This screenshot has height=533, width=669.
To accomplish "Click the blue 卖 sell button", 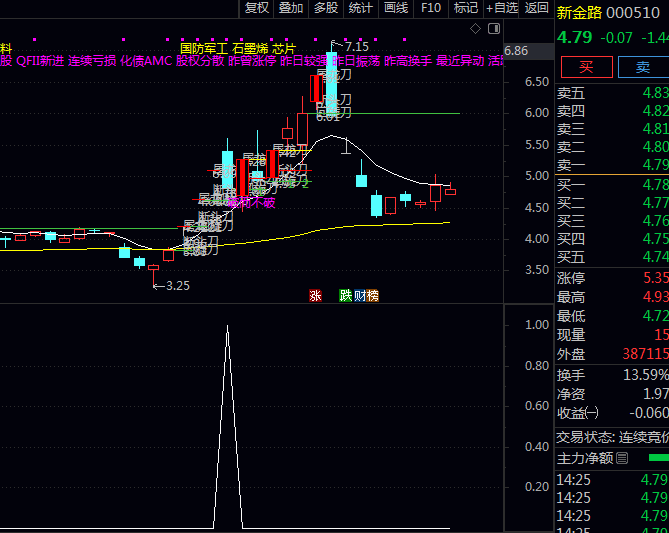I will tap(642, 67).
